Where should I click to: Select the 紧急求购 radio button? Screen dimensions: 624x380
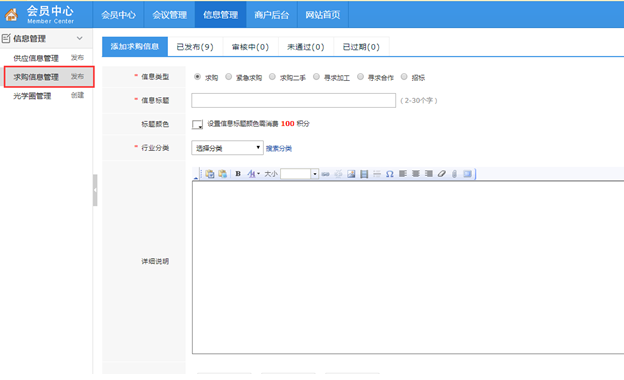228,77
